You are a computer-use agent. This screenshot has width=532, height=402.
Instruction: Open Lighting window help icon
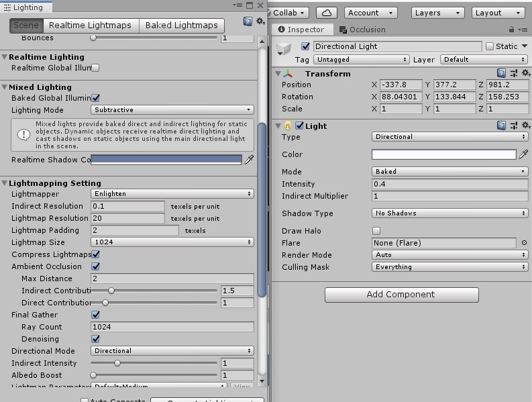(248, 21)
